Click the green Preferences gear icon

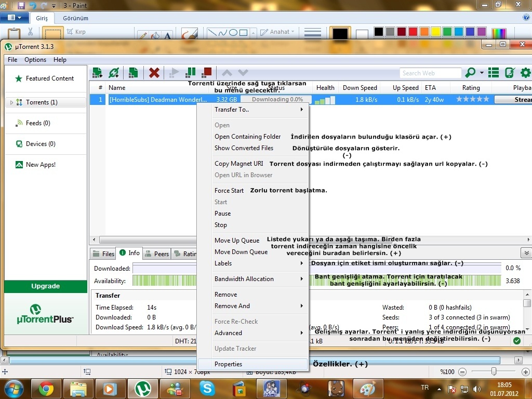point(526,73)
